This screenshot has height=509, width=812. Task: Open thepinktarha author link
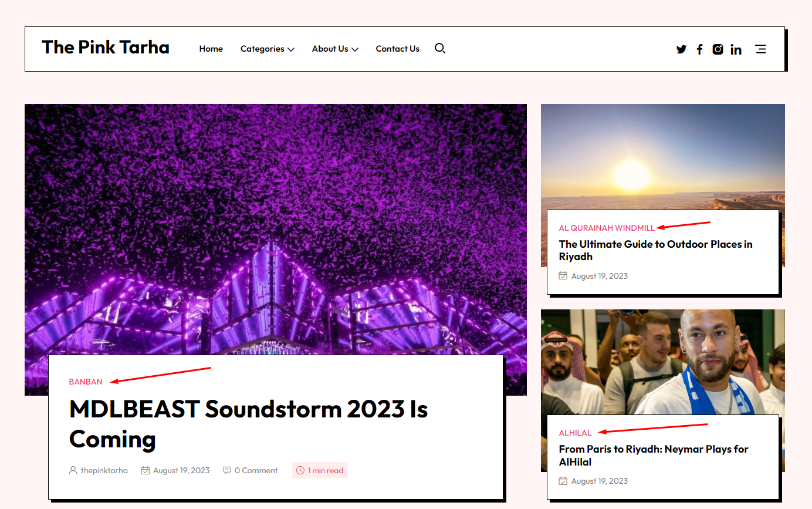pyautogui.click(x=104, y=470)
